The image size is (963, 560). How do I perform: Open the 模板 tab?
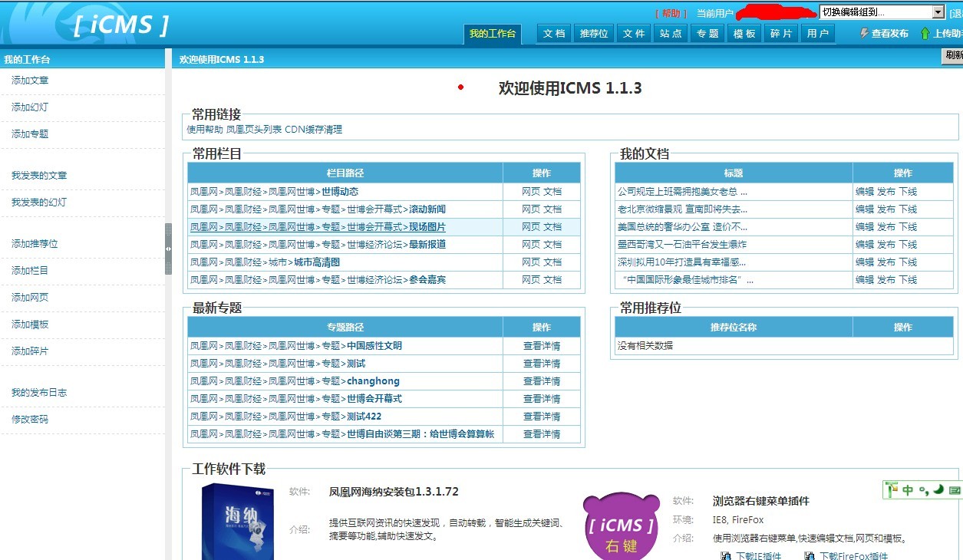point(744,34)
